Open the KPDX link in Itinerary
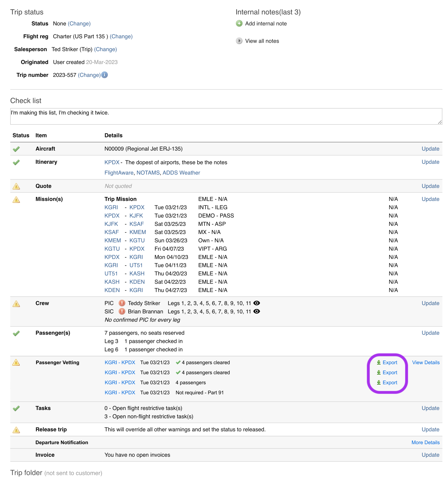The height and width of the screenshot is (484, 448). tap(112, 162)
